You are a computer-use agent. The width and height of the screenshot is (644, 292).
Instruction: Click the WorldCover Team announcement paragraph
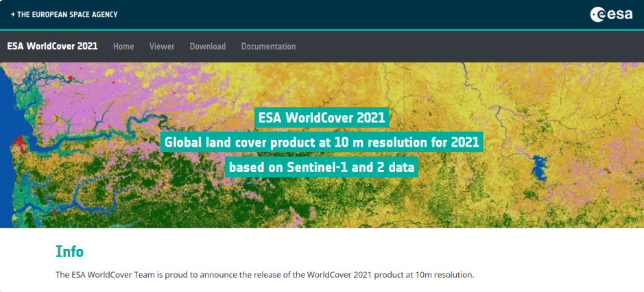point(265,275)
